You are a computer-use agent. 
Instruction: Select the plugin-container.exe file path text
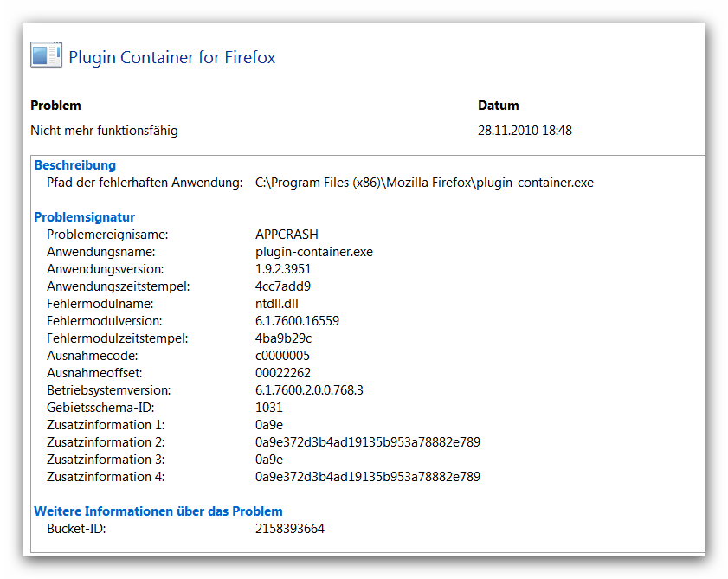[424, 183]
